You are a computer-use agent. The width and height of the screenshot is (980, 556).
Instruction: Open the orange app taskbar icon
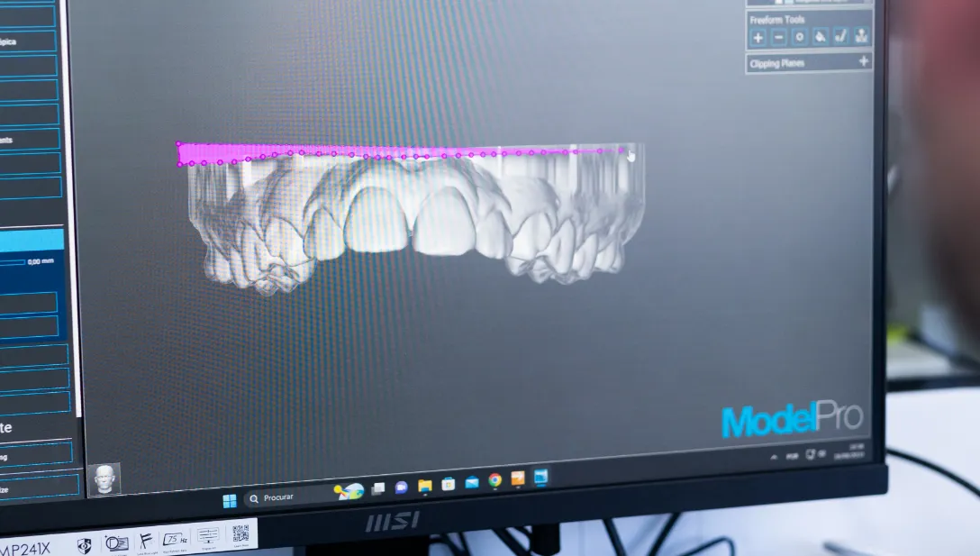pos(518,479)
